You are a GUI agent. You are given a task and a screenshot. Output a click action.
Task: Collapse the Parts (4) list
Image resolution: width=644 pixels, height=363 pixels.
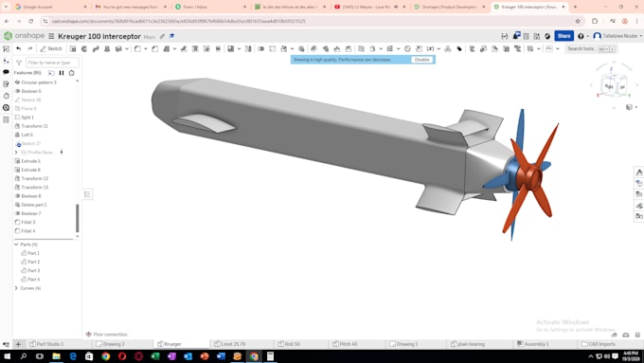[16, 245]
